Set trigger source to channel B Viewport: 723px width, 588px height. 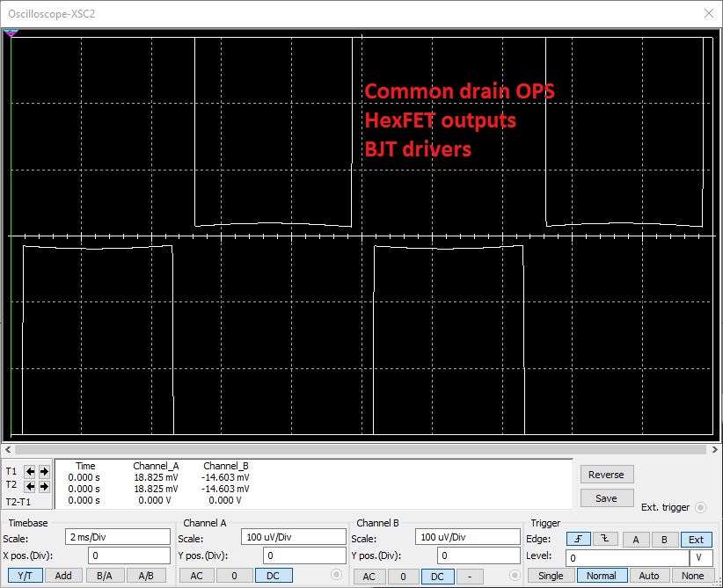pyautogui.click(x=664, y=539)
